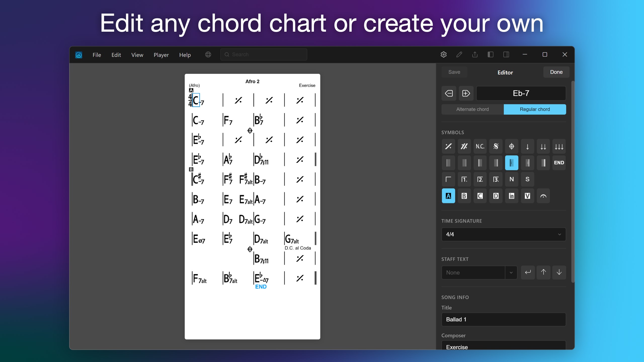Choose the final thick barline symbol
Viewport: 644px width, 362px height.
pyautogui.click(x=543, y=163)
